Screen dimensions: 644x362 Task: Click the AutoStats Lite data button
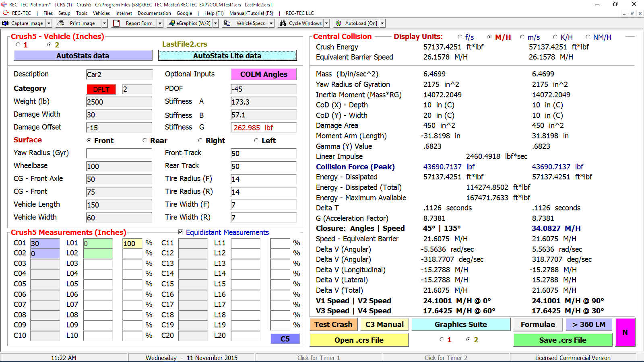(x=227, y=56)
